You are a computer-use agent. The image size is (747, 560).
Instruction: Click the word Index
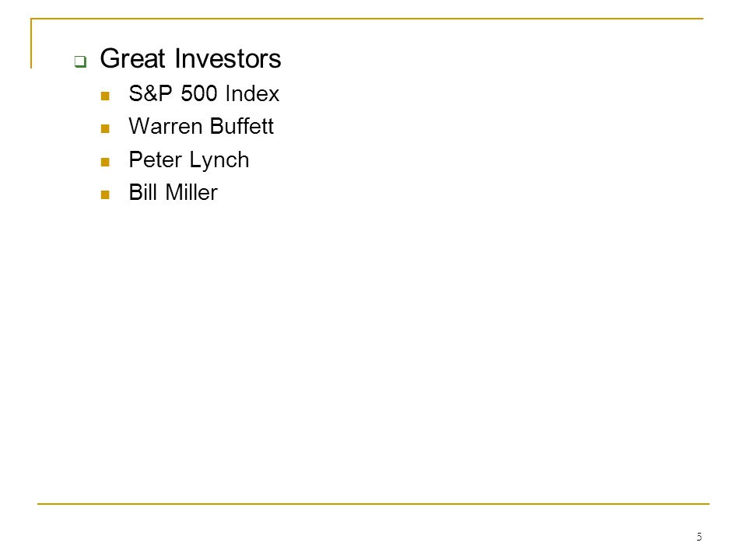252,93
